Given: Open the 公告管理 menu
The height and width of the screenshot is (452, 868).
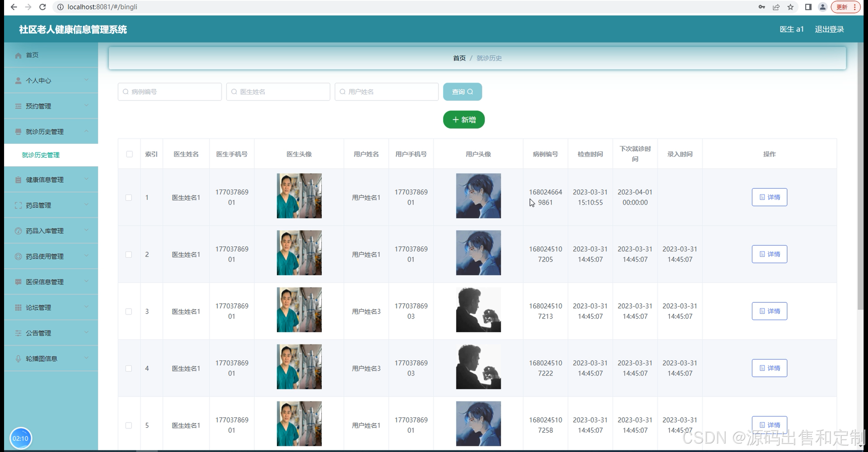Looking at the screenshot, I should click(38, 333).
